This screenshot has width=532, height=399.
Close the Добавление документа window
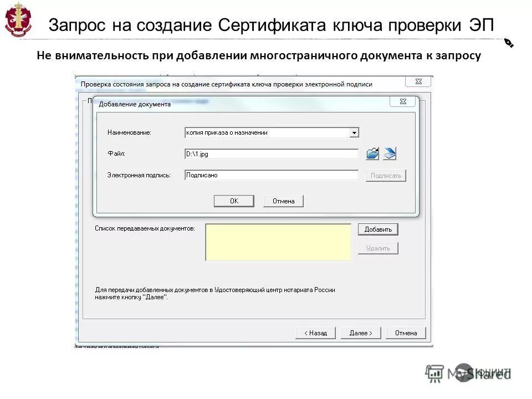pyautogui.click(x=404, y=101)
